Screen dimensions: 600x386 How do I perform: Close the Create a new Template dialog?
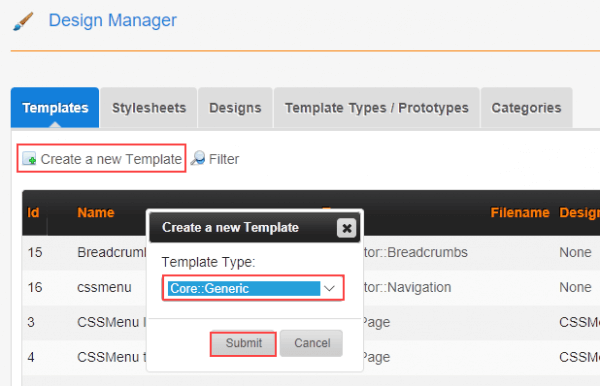tap(346, 228)
